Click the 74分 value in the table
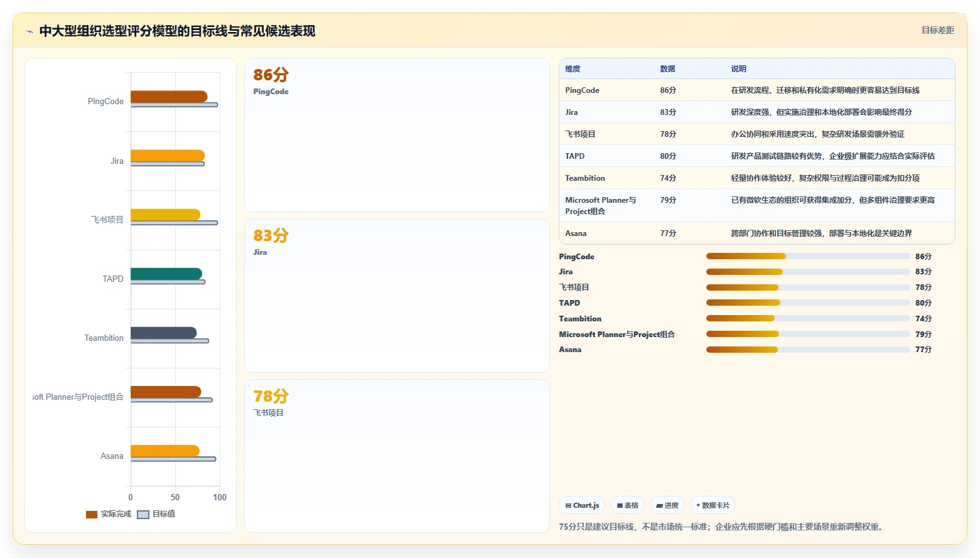 pos(668,178)
